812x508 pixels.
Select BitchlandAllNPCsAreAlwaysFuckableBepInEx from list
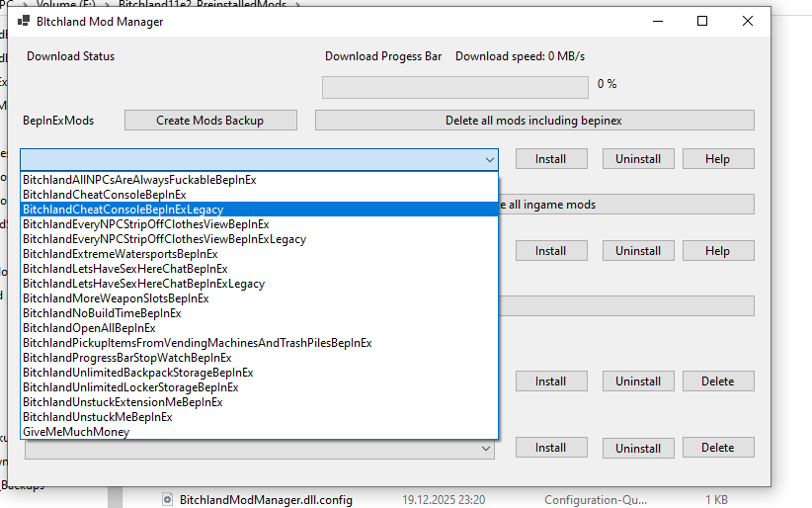[259, 180]
